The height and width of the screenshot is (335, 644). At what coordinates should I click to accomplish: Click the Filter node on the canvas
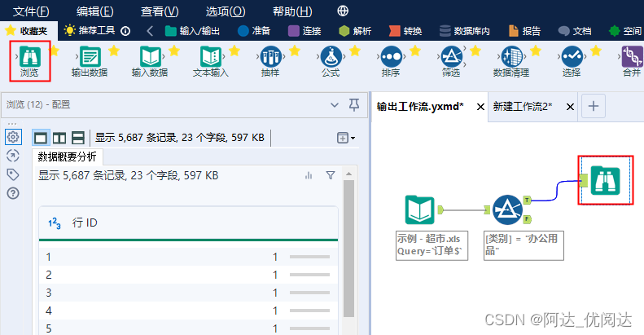[508, 209]
